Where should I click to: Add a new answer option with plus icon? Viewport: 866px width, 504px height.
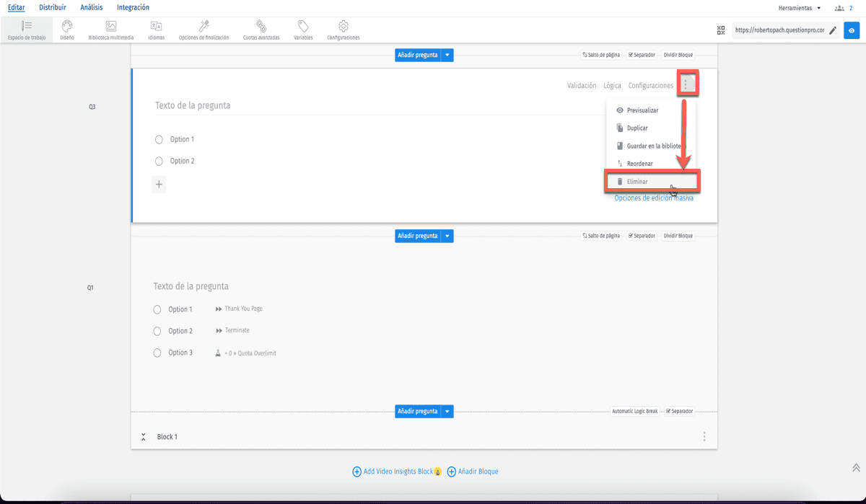coord(159,185)
